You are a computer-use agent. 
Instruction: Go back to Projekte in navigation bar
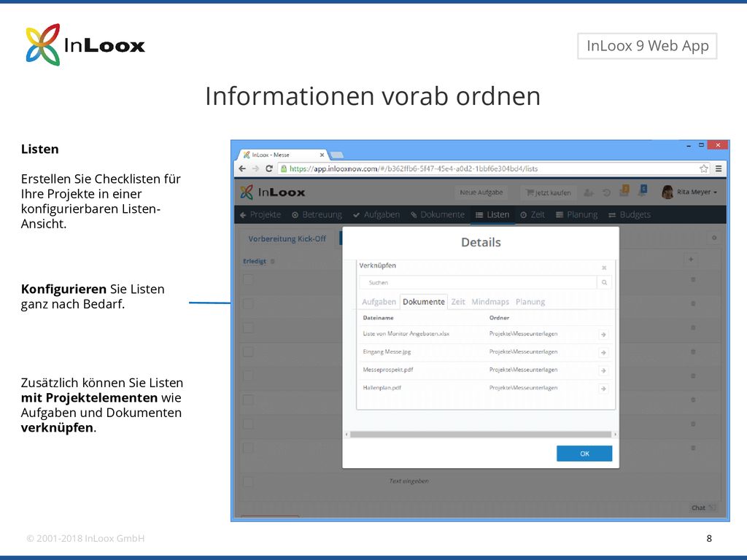click(x=260, y=215)
